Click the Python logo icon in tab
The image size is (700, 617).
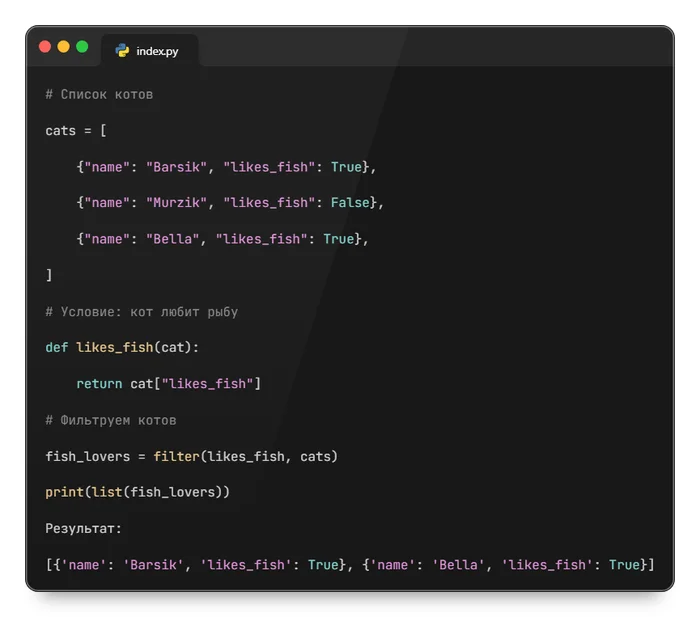pyautogui.click(x=122, y=51)
